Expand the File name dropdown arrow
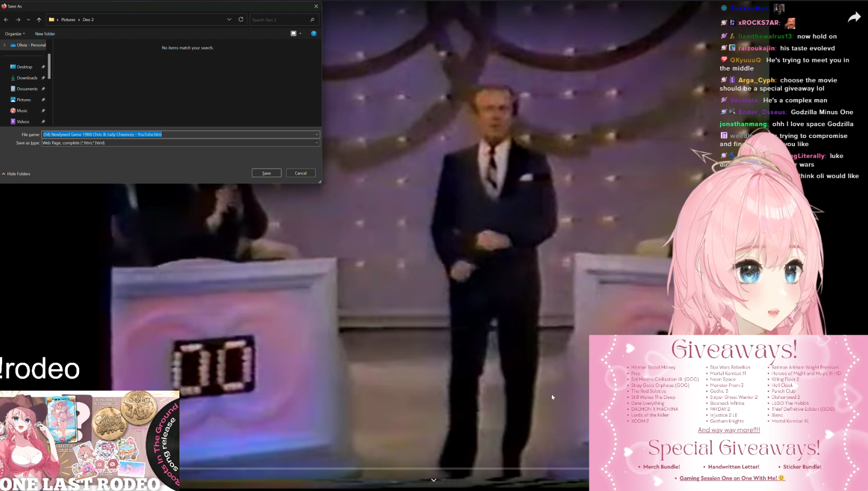This screenshot has width=868, height=491. coord(317,134)
